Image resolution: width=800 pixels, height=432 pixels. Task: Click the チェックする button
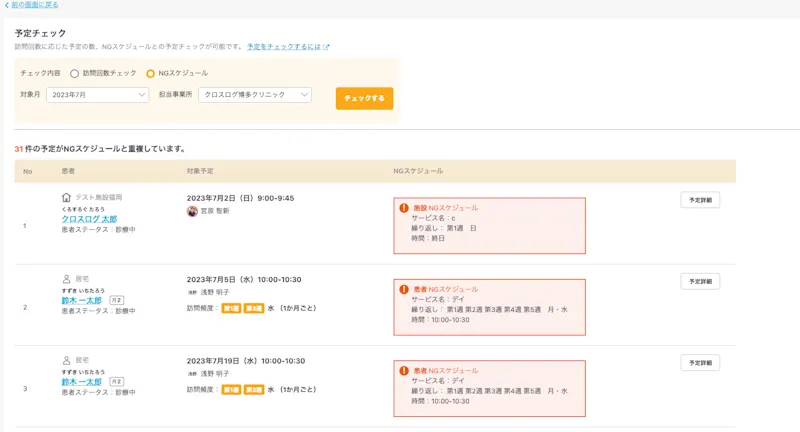(x=364, y=98)
